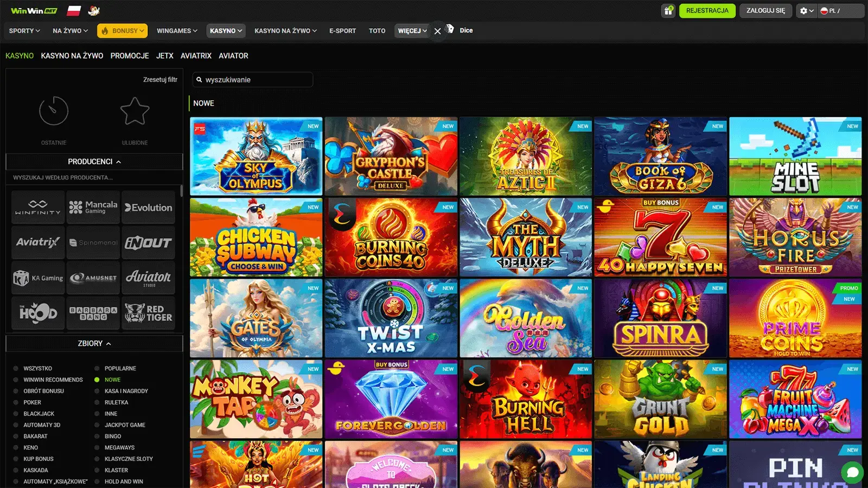868x488 pixels.
Task: Filter by Aviatrix provider
Action: (38, 242)
